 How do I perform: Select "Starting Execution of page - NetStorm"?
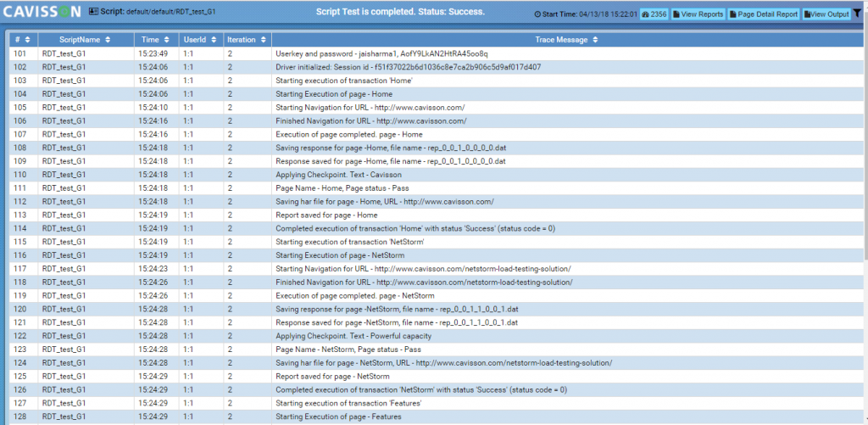pos(340,254)
